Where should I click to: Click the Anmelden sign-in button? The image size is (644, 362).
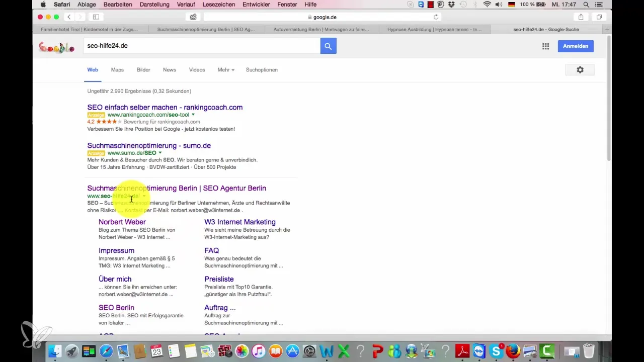pos(576,46)
